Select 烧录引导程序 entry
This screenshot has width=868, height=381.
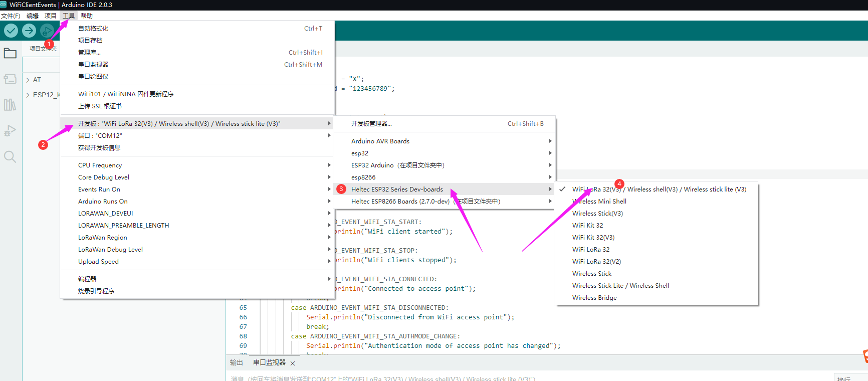pyautogui.click(x=197, y=291)
